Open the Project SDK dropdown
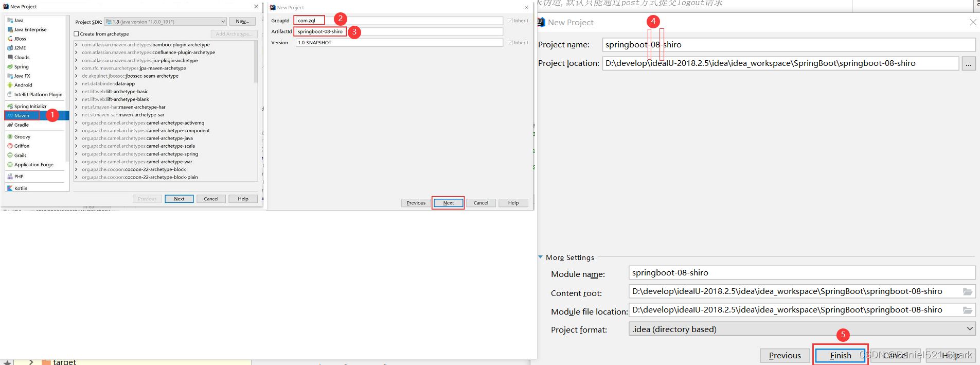Viewport: 980px width, 365px height. click(166, 22)
